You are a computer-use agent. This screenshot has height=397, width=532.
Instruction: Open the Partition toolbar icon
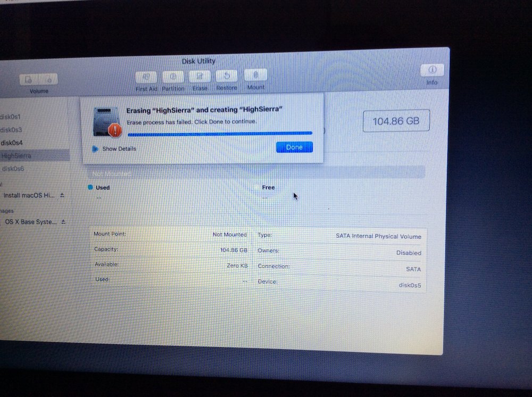click(173, 77)
